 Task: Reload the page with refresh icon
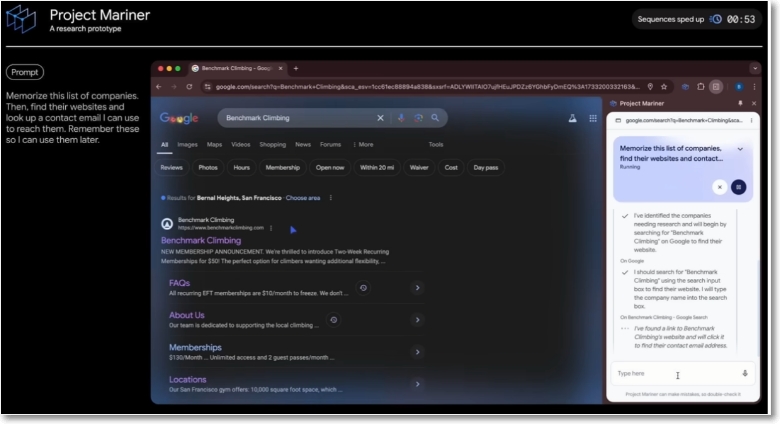(x=189, y=87)
